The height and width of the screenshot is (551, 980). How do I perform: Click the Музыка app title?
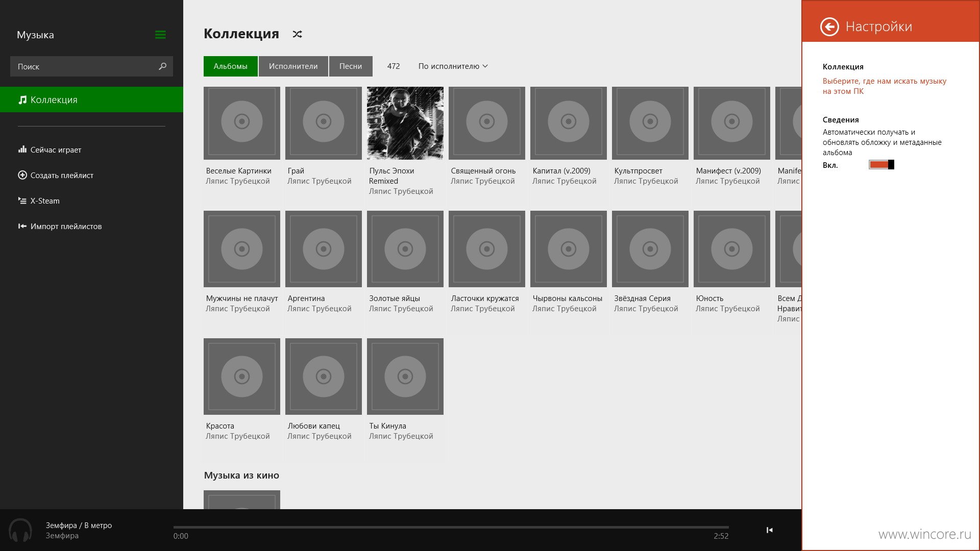(35, 35)
